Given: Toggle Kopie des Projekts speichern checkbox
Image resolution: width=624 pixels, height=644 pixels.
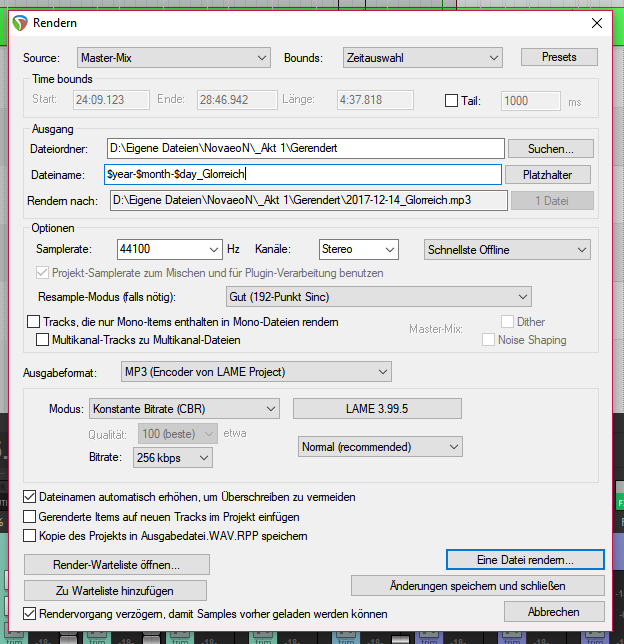Looking at the screenshot, I should tap(29, 536).
